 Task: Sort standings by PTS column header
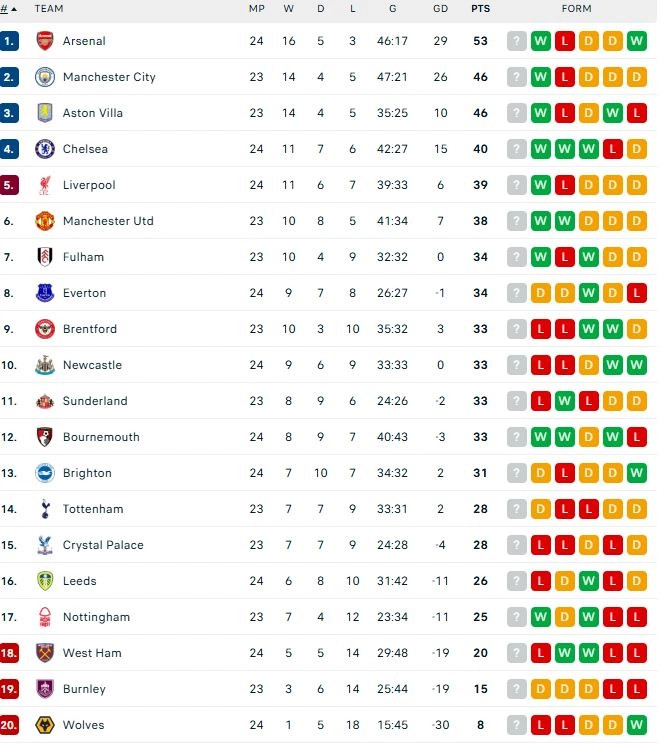pos(480,9)
